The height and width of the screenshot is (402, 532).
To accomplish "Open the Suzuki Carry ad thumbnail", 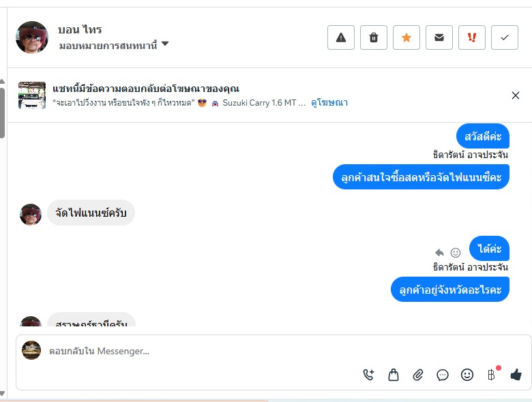I will pos(32,95).
